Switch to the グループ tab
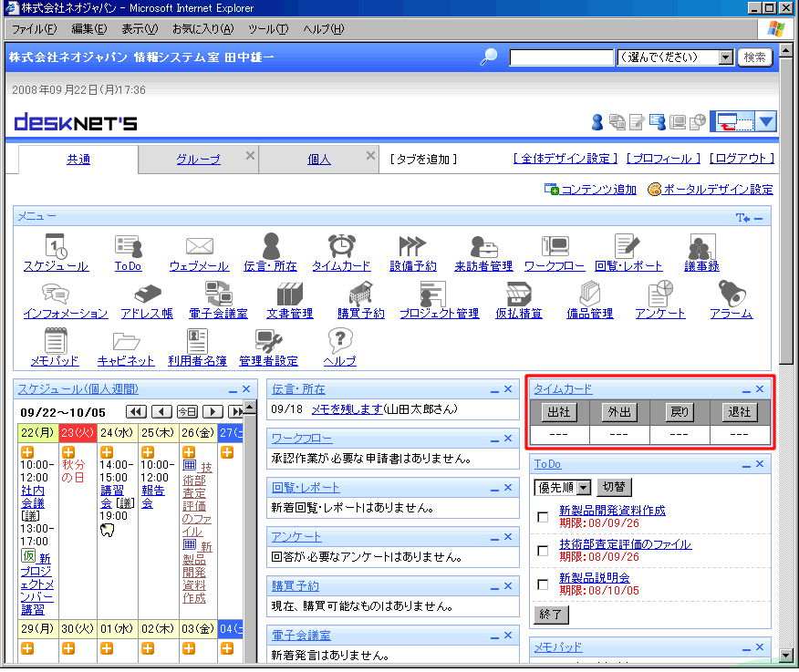This screenshot has height=672, width=799. point(198,160)
